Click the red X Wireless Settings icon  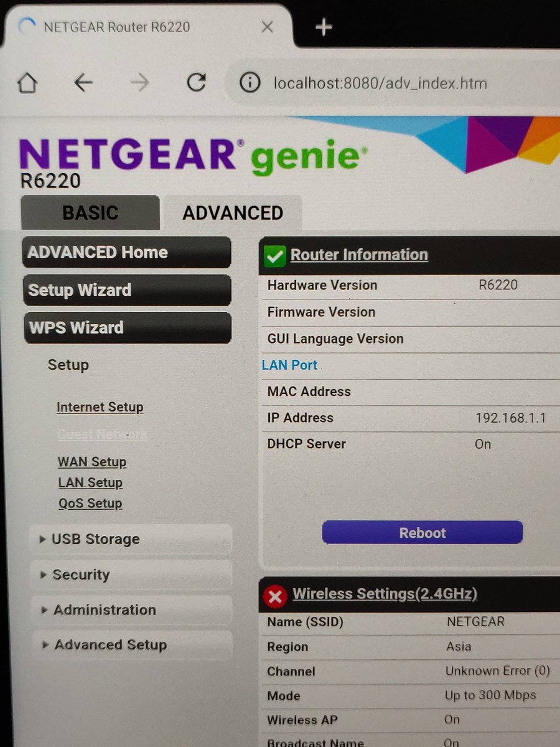coord(275,596)
